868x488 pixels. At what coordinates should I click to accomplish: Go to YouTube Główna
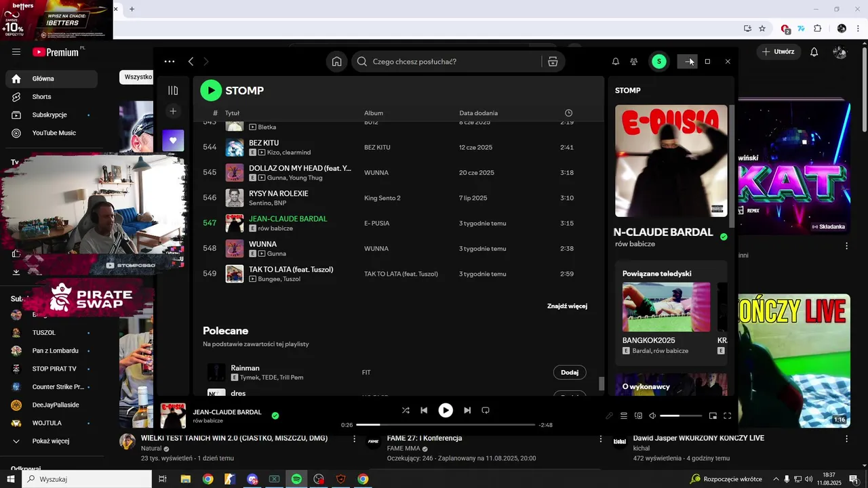coord(52,79)
